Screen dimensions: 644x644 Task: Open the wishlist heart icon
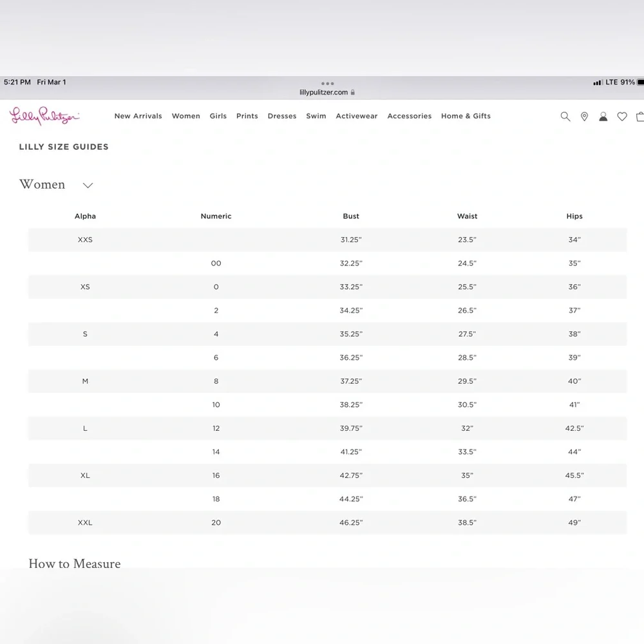(x=622, y=117)
